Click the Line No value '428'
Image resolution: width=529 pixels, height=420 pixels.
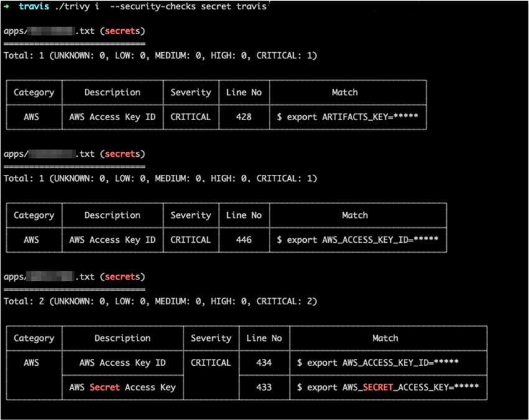pyautogui.click(x=243, y=117)
